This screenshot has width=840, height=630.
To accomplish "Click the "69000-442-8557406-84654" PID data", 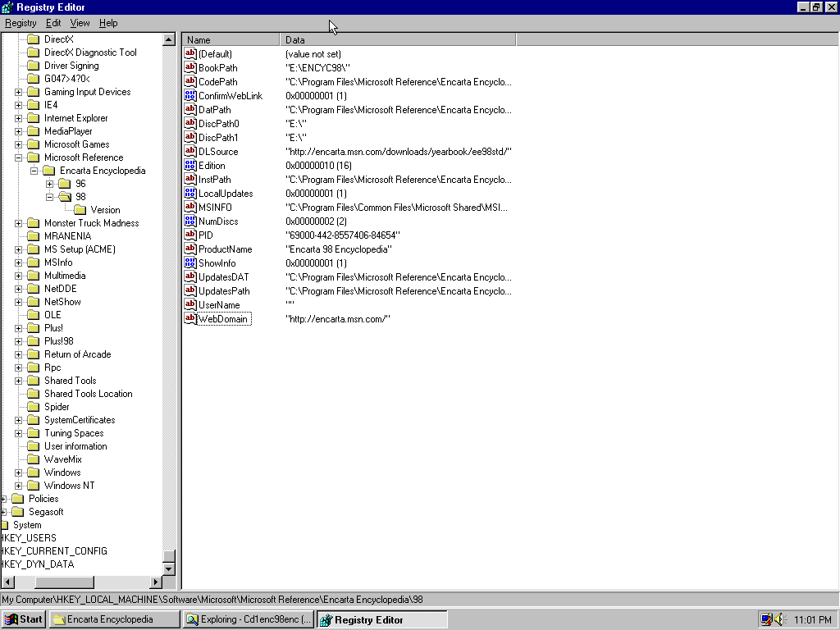I will tap(343, 235).
